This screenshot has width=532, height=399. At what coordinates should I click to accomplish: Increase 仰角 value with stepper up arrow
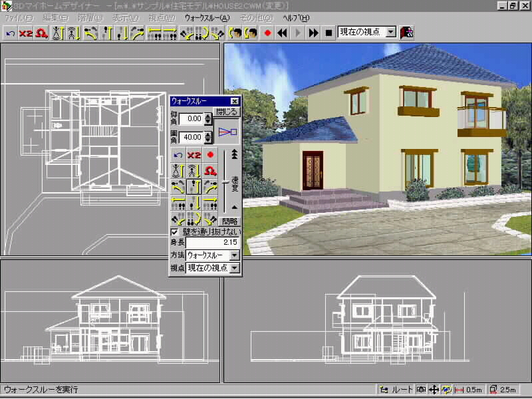pyautogui.click(x=208, y=116)
